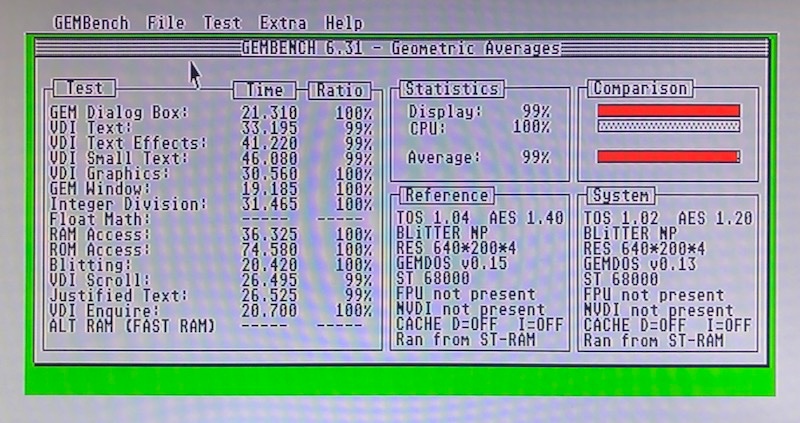Select the VDI Text Effects test row
The width and height of the screenshot is (800, 423).
(x=211, y=143)
